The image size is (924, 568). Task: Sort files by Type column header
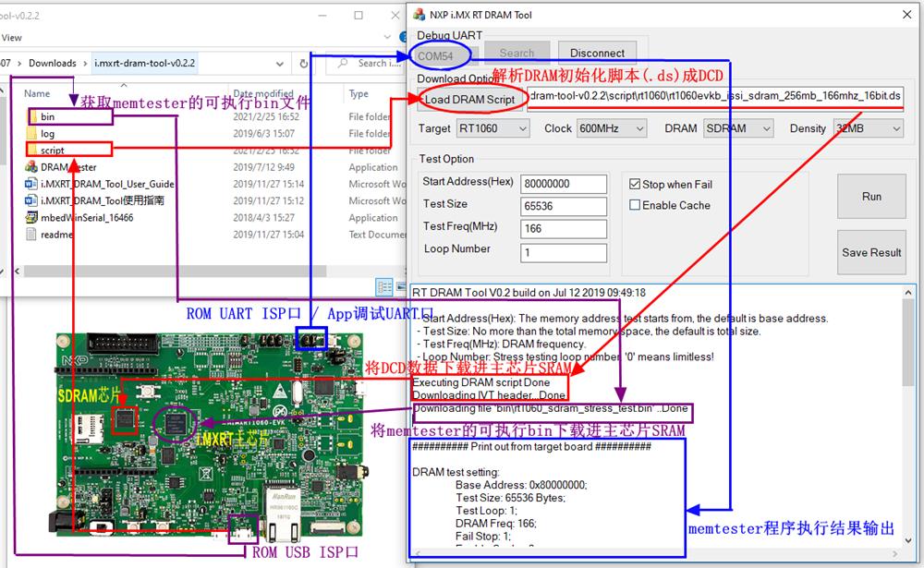pos(359,93)
